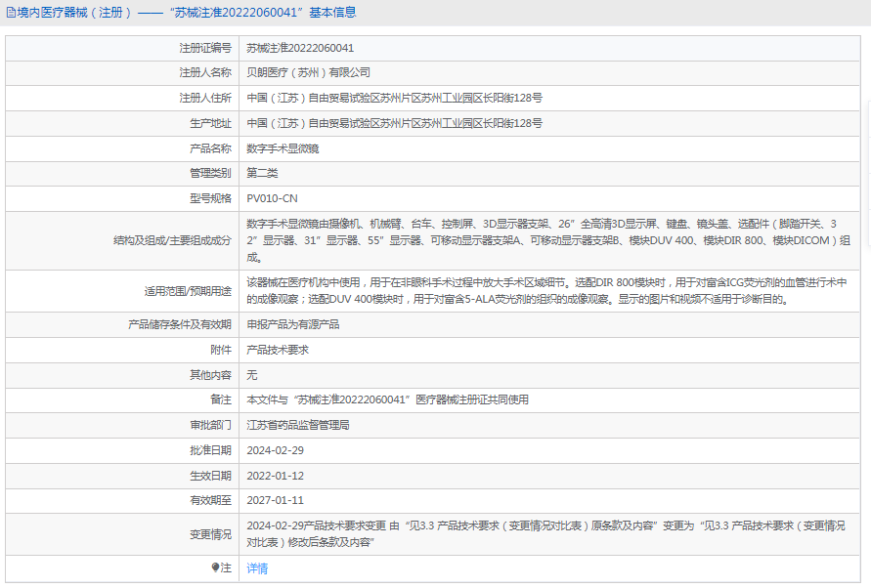Click the 适用范围/预期用途 row label

[188, 291]
